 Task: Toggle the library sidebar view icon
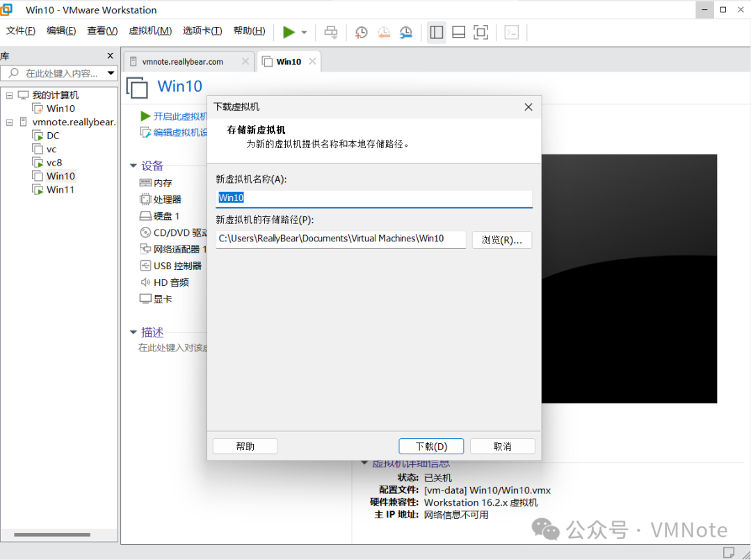pos(436,32)
